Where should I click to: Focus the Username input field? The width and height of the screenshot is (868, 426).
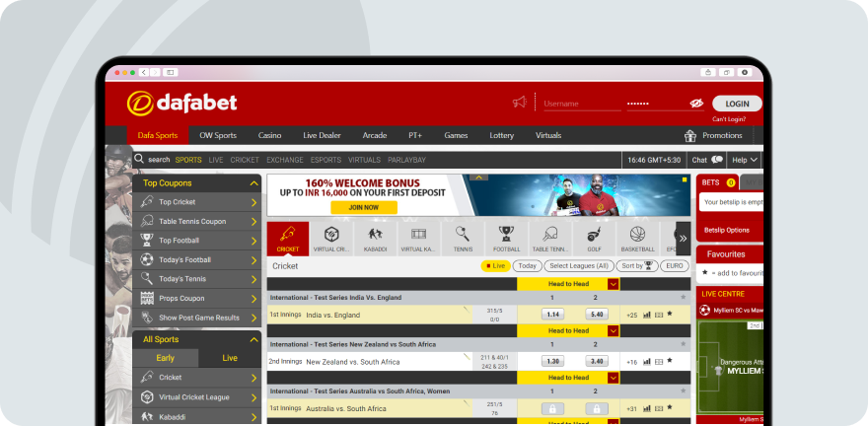[582, 104]
